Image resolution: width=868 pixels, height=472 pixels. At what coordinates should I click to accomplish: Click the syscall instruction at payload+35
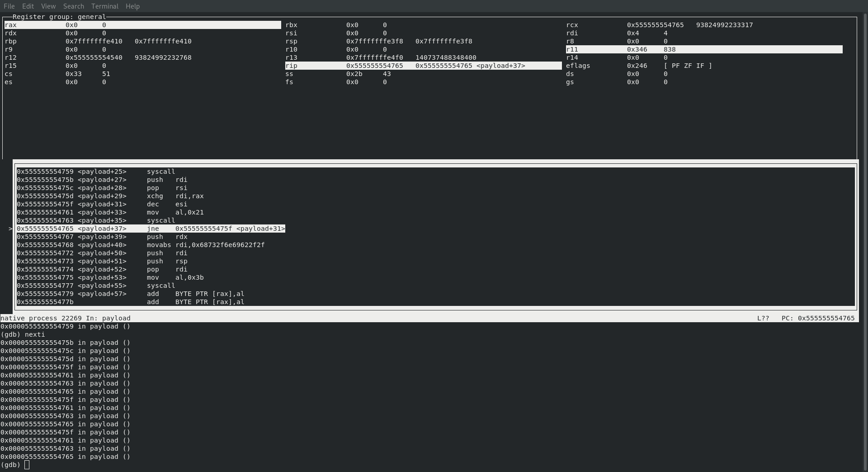[160, 220]
